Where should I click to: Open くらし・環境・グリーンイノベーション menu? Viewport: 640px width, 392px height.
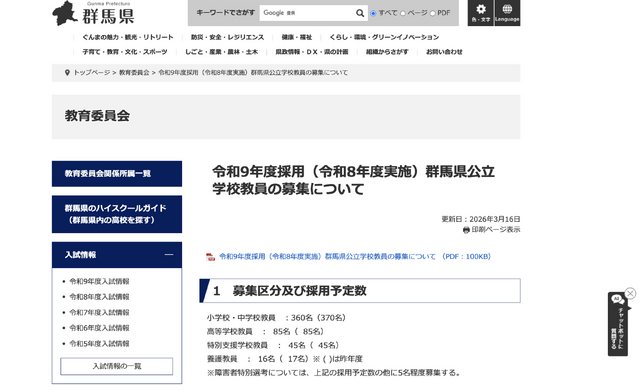pos(384,37)
